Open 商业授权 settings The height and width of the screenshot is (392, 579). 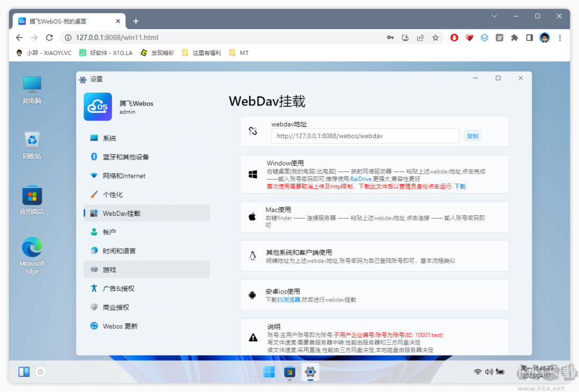click(x=146, y=307)
